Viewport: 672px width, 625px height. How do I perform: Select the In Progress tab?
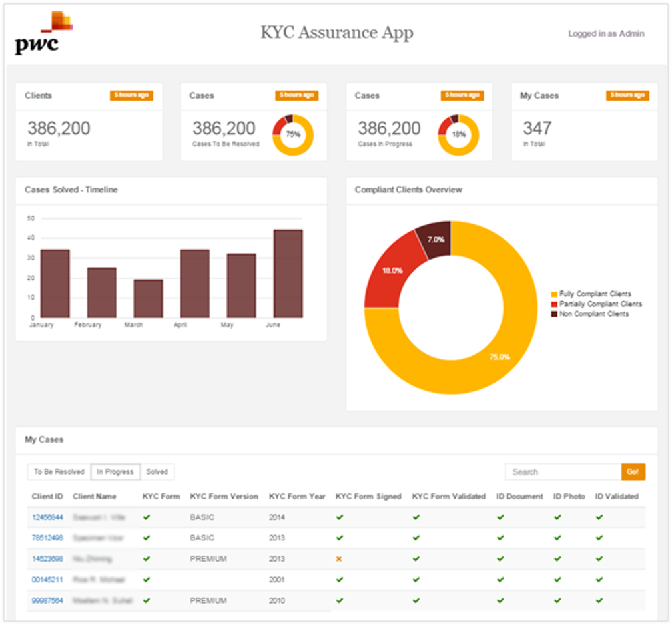[115, 472]
